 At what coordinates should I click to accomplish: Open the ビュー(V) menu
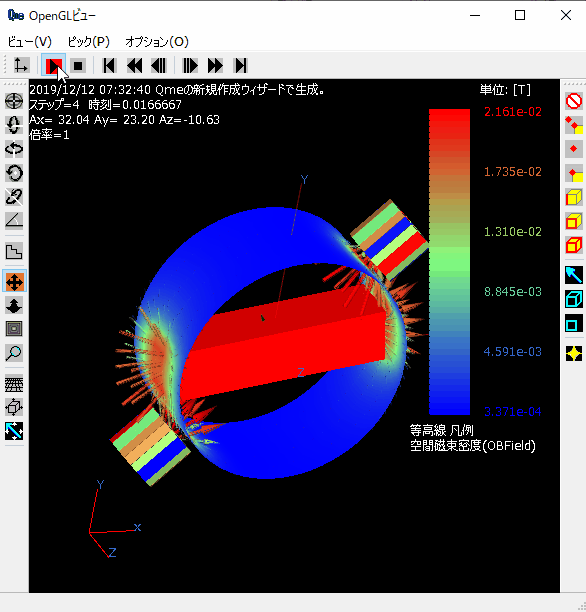[30, 41]
